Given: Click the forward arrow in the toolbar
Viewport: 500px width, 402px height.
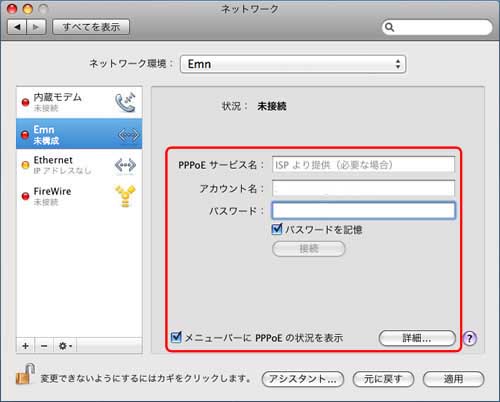Looking at the screenshot, I should (x=36, y=27).
